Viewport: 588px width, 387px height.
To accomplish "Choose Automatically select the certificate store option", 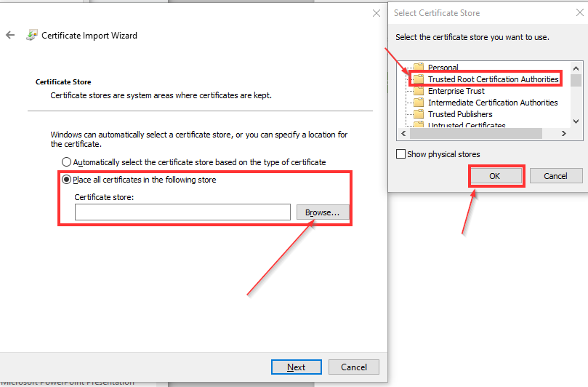I will point(67,162).
